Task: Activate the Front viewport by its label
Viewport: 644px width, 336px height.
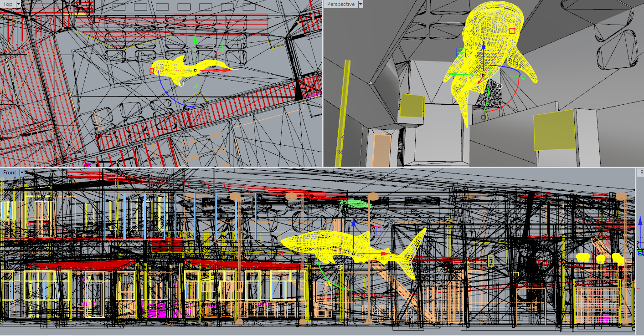Action: point(10,173)
